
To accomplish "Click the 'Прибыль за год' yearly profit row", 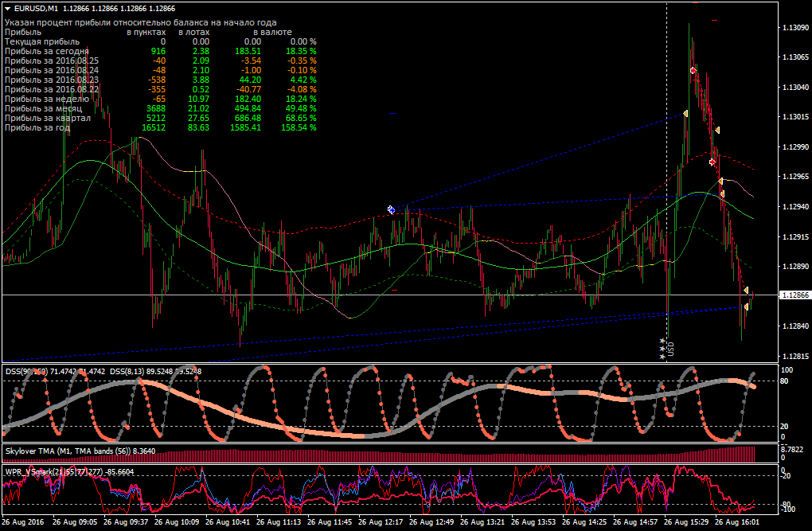I will (161, 127).
